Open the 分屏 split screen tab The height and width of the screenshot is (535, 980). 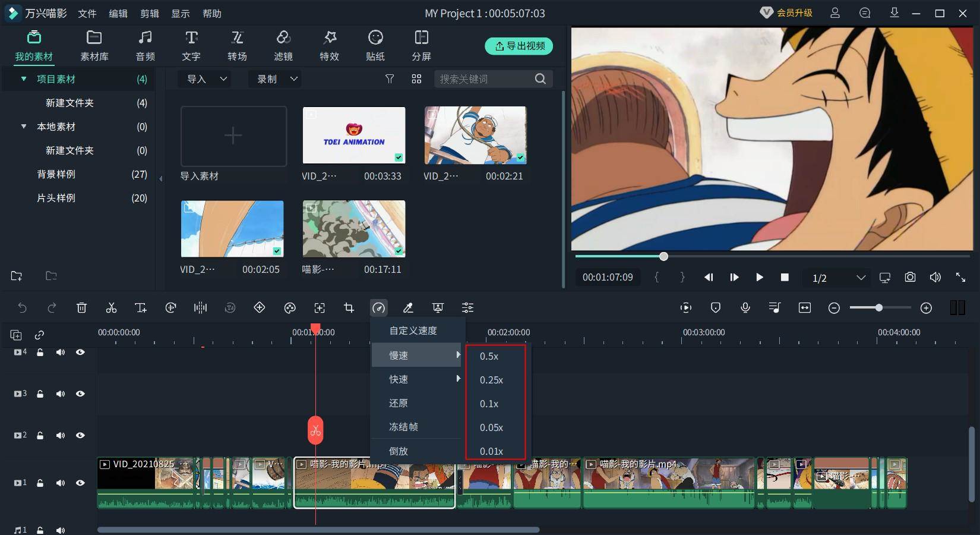pyautogui.click(x=421, y=46)
